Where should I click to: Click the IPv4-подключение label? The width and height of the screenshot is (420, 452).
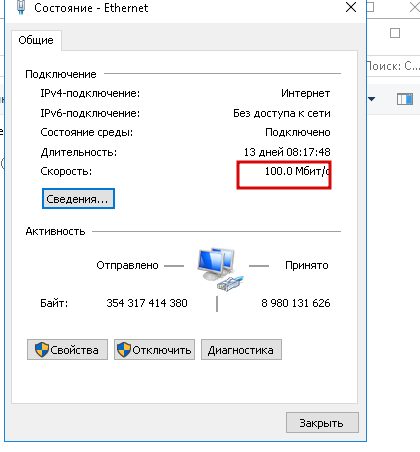[x=90, y=93]
